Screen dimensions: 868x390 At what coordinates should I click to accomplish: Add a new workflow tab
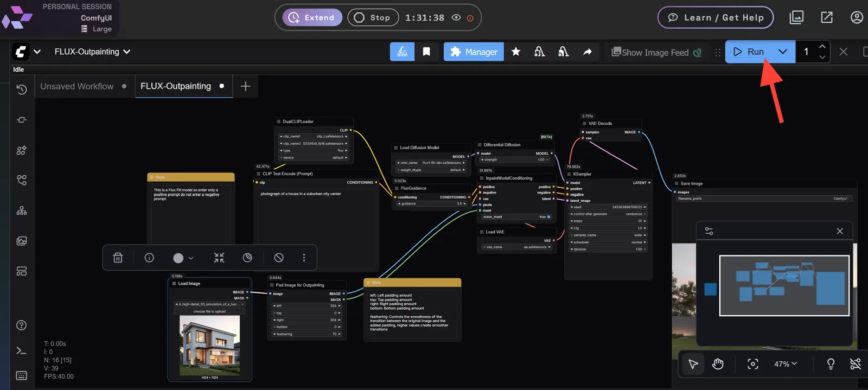[x=245, y=86]
